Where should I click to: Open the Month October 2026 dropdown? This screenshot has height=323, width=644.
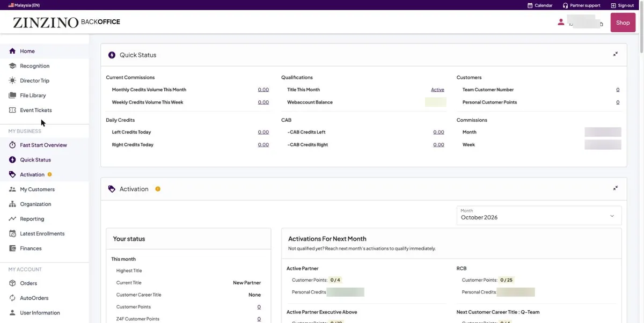pyautogui.click(x=539, y=215)
